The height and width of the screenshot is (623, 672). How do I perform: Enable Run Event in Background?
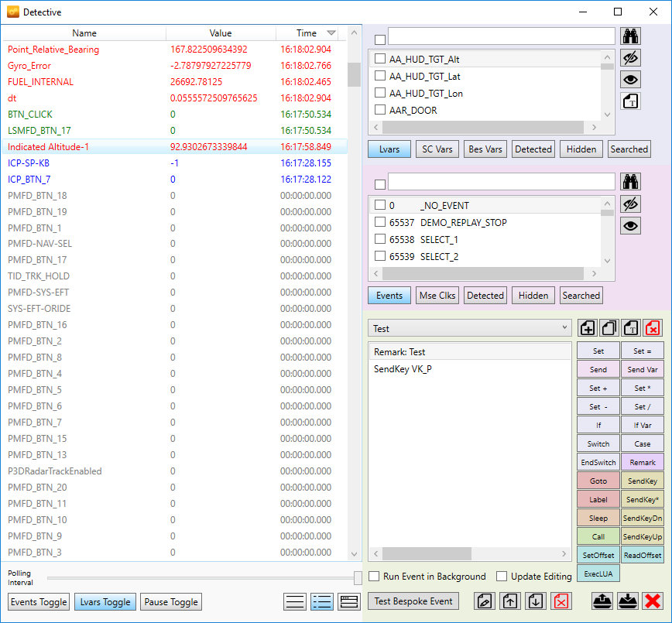point(374,577)
